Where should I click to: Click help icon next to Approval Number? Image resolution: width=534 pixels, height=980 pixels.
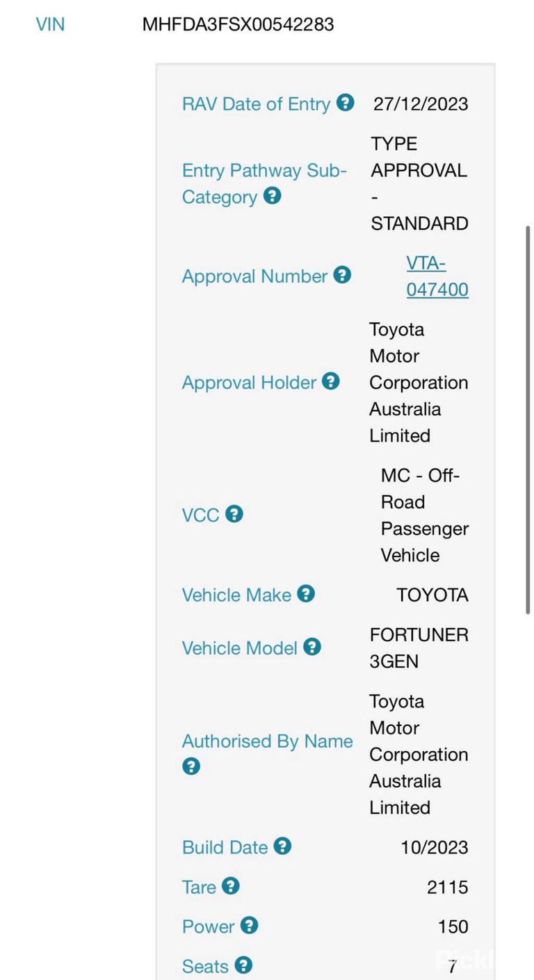pos(342,275)
